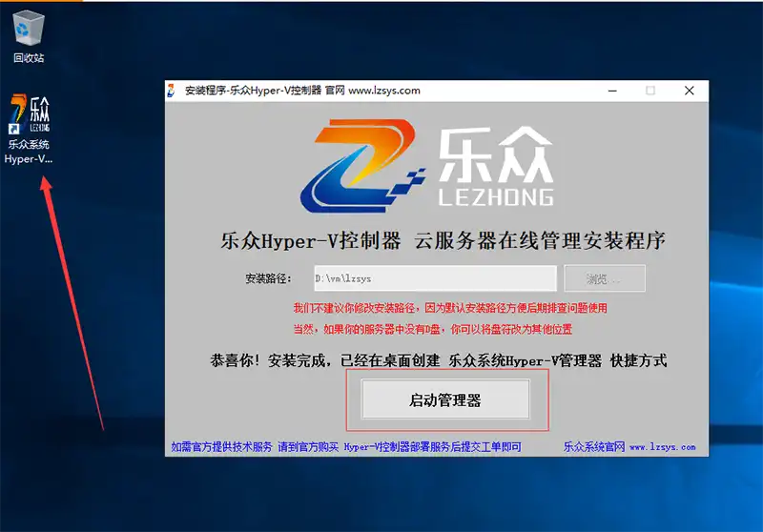Click the large Z-shaped LEZHONG logo graphic
Screen dimensions: 763x532
tap(361, 164)
